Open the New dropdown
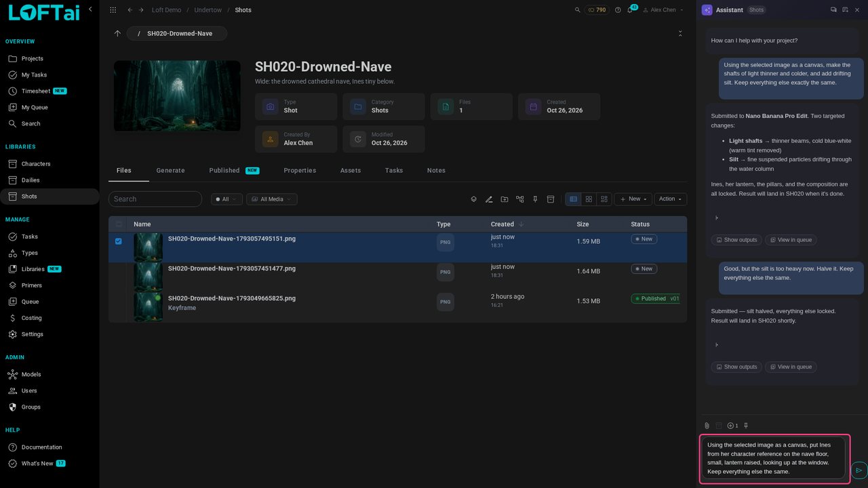The width and height of the screenshot is (868, 488). click(x=633, y=199)
